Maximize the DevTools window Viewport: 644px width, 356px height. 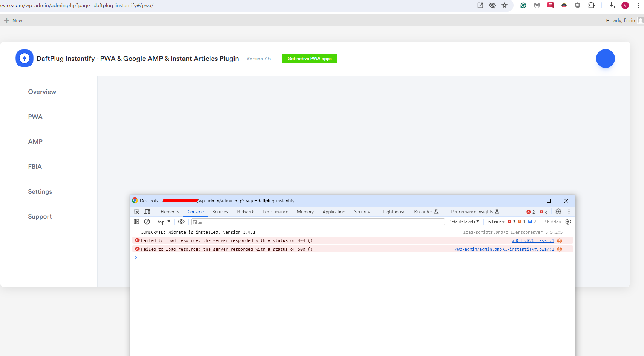pos(549,201)
